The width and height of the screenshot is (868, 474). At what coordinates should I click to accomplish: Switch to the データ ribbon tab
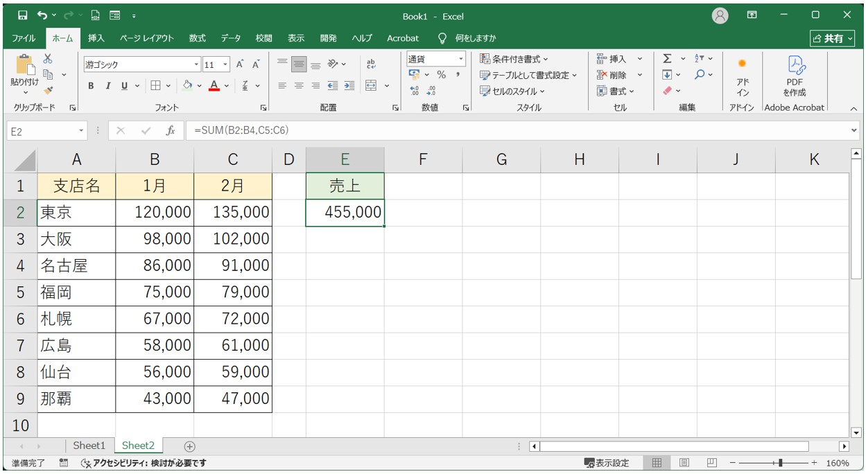(231, 38)
